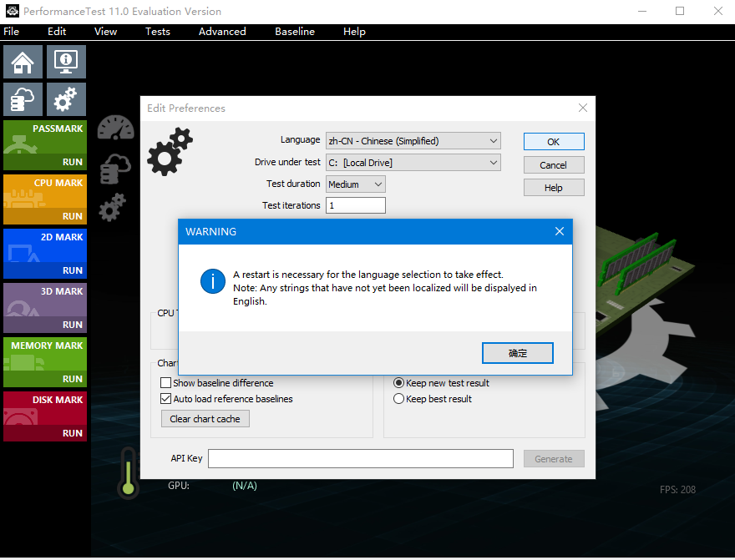The height and width of the screenshot is (560, 735).
Task: Open the Baseline menu
Action: (295, 32)
